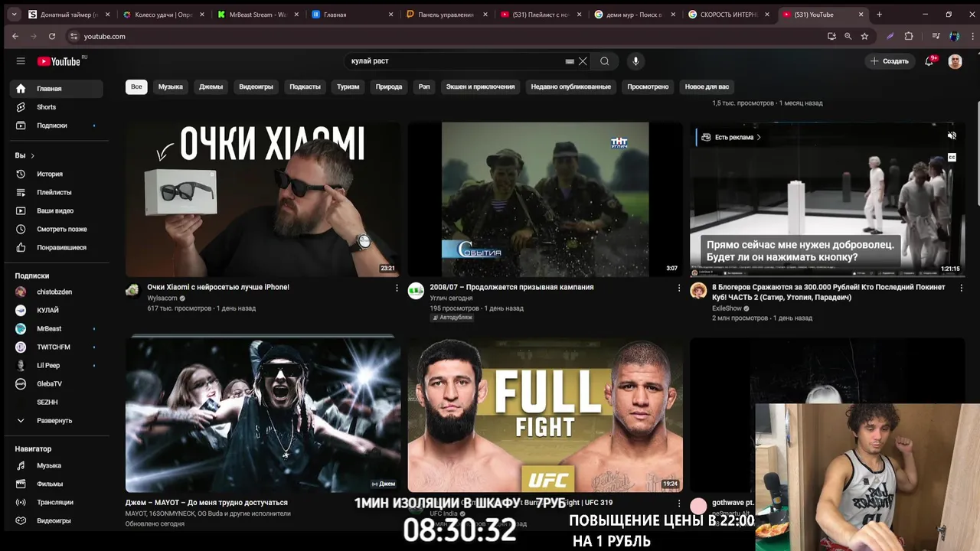The width and height of the screenshot is (980, 551).
Task: Open Lil Peep channel subscription
Action: 57,365
